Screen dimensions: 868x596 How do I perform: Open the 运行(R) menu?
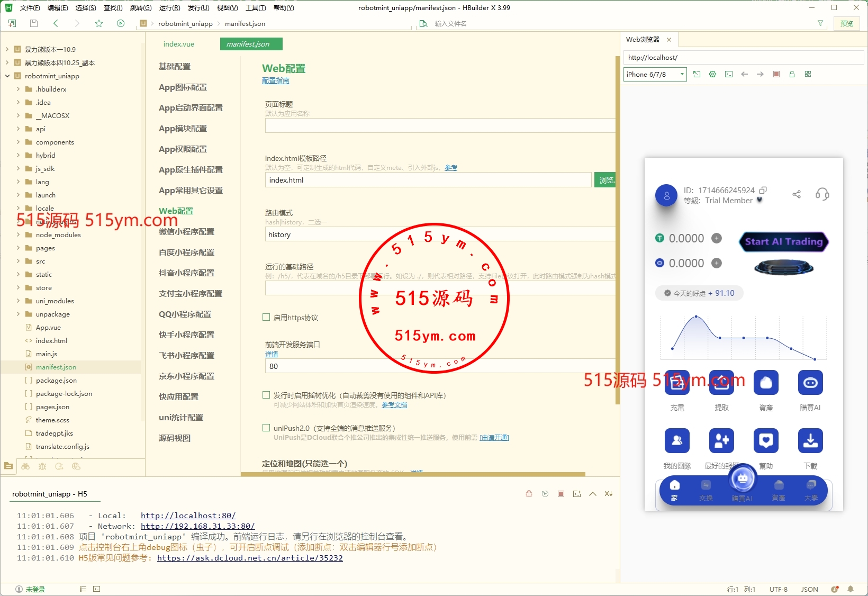click(x=169, y=8)
